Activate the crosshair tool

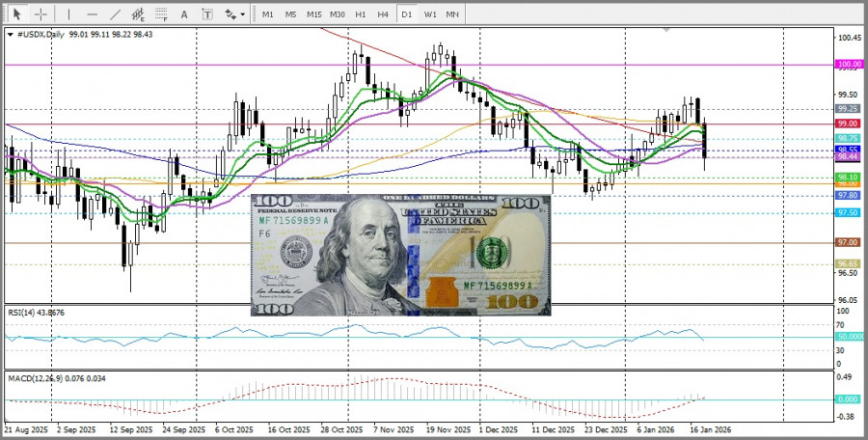pyautogui.click(x=41, y=14)
